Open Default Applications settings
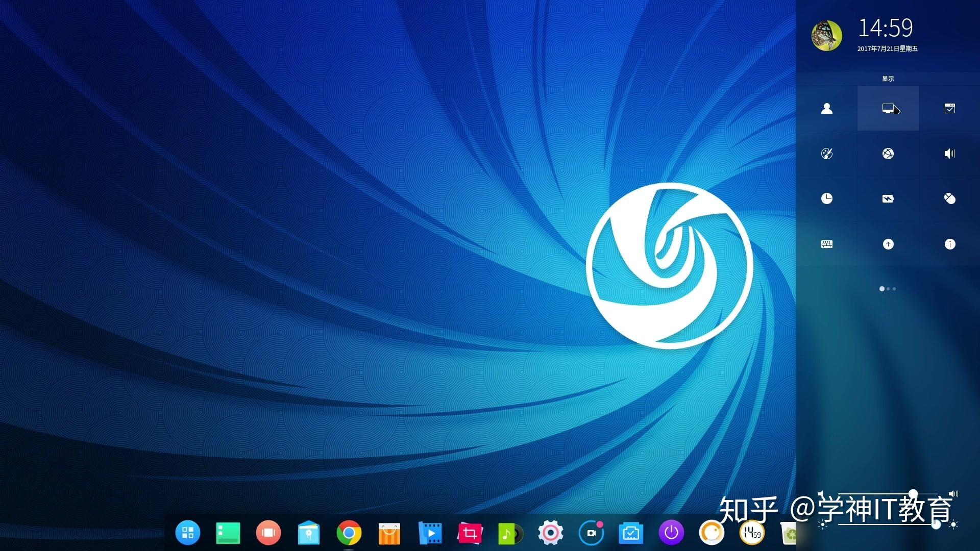 pos(949,108)
